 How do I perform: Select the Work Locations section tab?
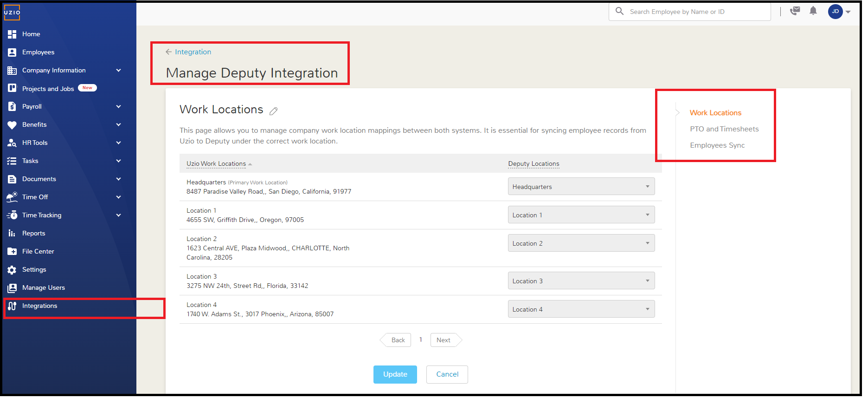[x=715, y=113]
